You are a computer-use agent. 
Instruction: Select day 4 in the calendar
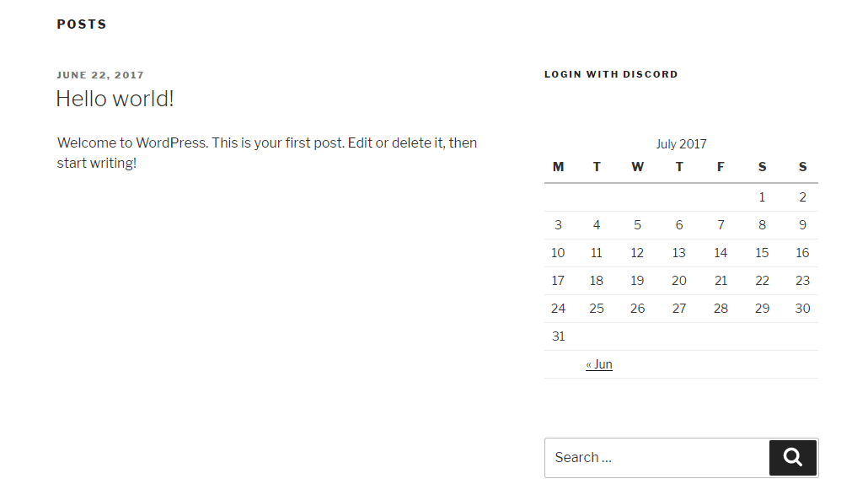(596, 225)
